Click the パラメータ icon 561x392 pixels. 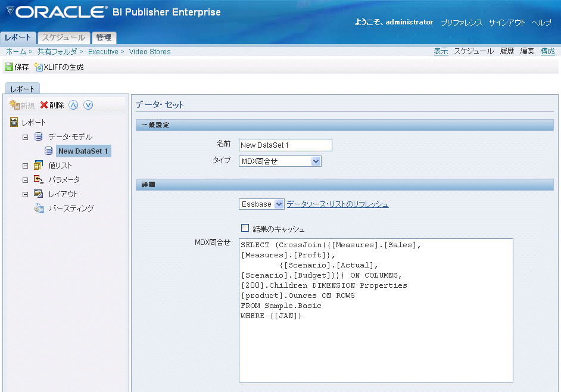(x=38, y=179)
